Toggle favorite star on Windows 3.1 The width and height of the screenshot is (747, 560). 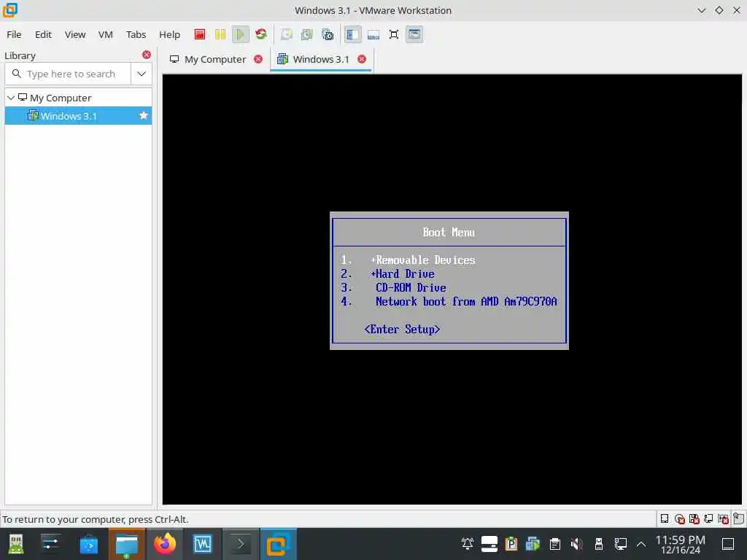click(144, 116)
